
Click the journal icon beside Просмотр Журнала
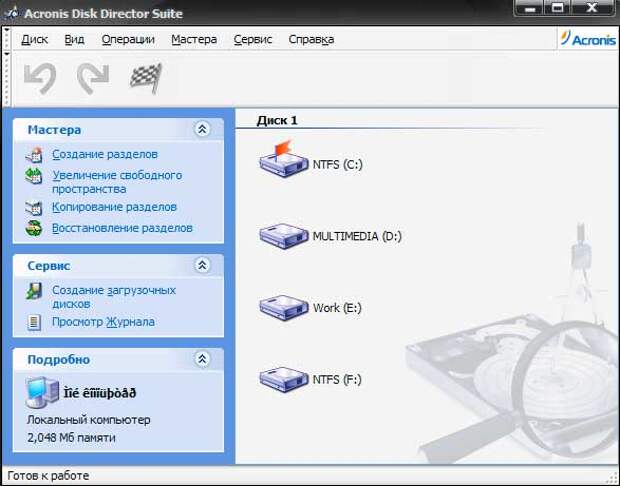(x=34, y=322)
